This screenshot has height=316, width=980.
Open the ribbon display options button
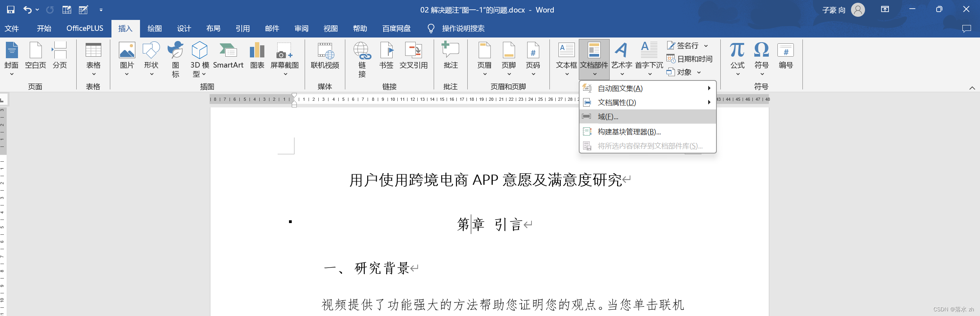click(x=885, y=9)
